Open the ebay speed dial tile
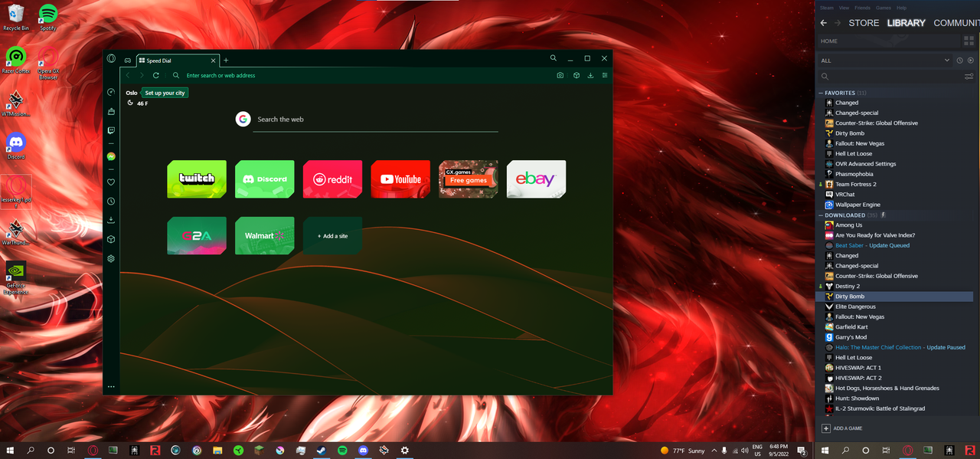The height and width of the screenshot is (459, 980). [x=536, y=179]
